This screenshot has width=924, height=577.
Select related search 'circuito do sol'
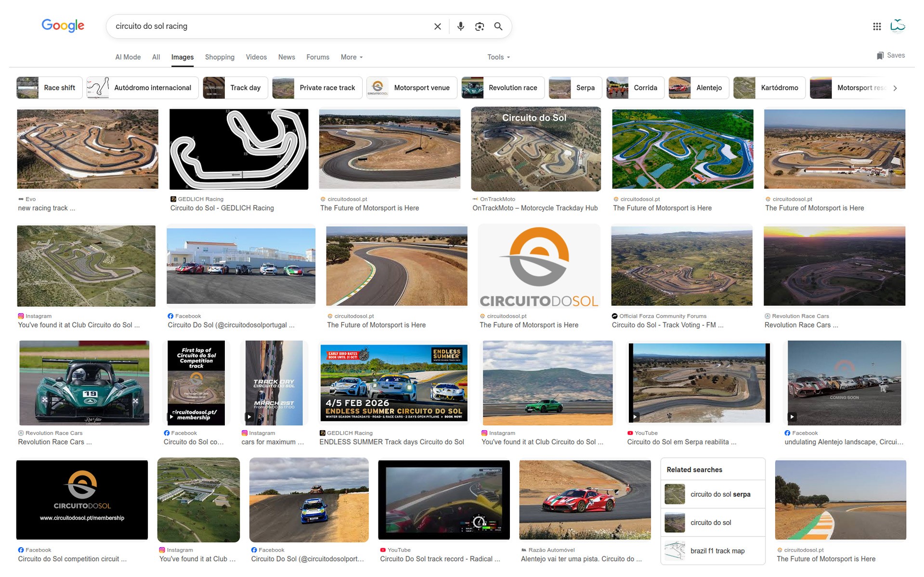click(x=713, y=523)
